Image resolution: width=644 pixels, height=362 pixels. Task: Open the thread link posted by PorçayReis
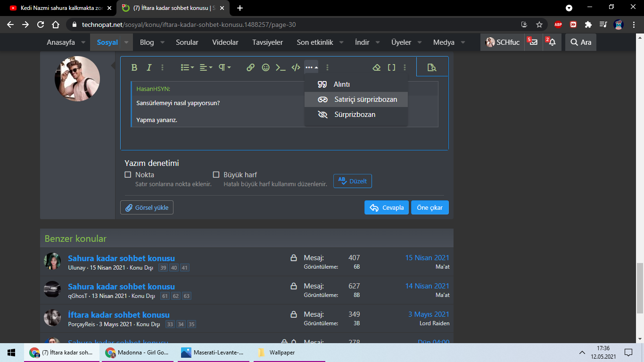coord(119,315)
